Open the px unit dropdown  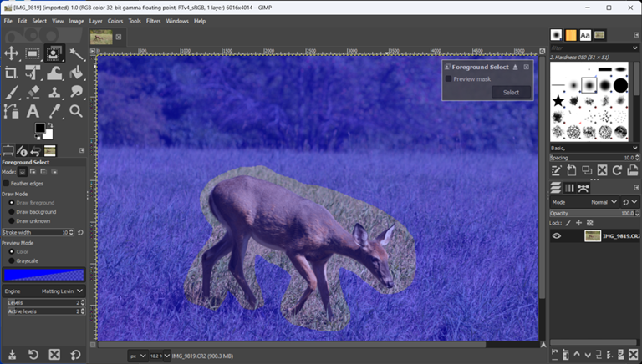(138, 356)
